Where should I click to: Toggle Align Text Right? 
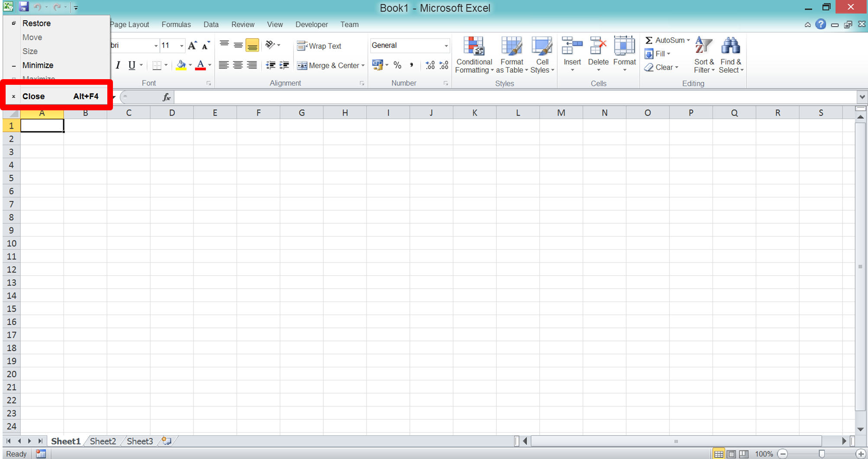(x=252, y=65)
